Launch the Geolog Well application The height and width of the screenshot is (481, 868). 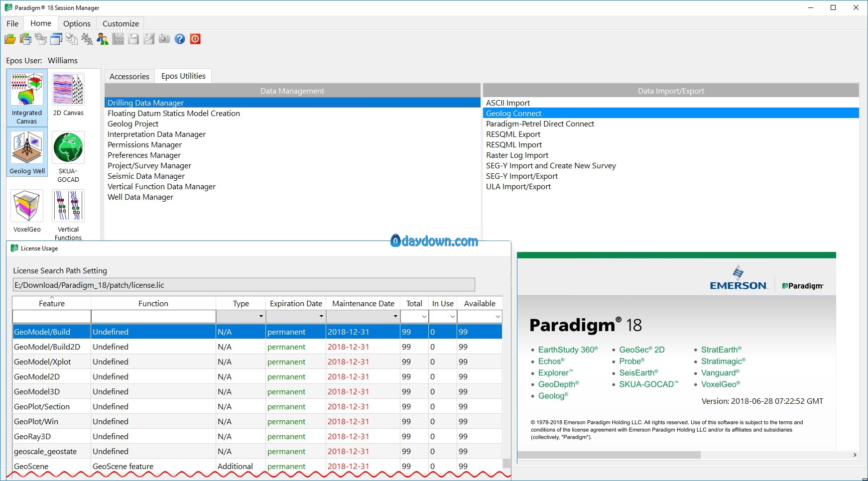tap(27, 153)
